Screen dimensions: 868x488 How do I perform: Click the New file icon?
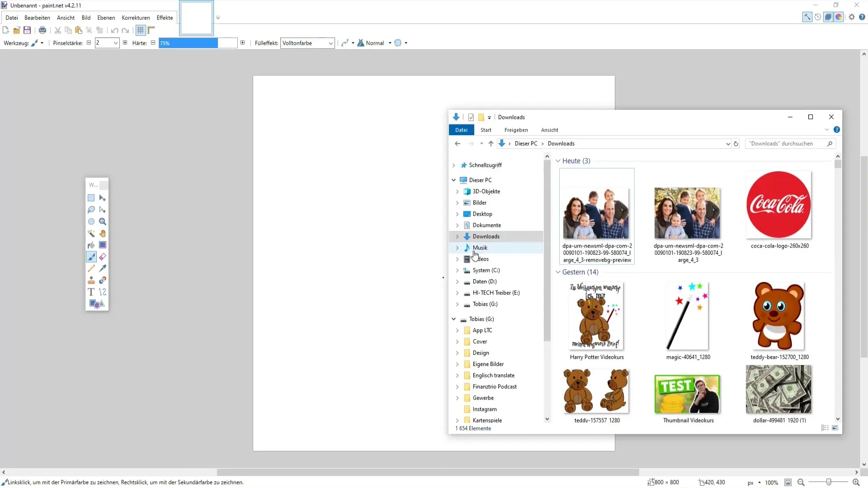(x=6, y=30)
